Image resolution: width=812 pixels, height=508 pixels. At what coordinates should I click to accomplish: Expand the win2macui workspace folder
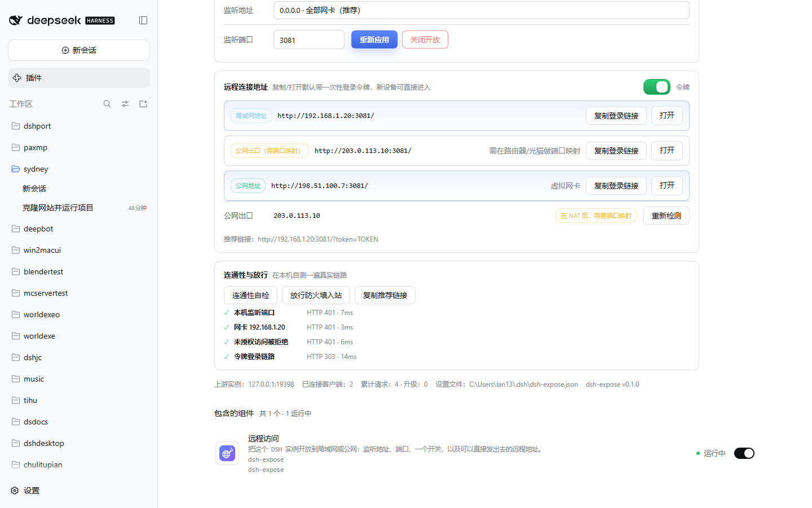(x=79, y=250)
